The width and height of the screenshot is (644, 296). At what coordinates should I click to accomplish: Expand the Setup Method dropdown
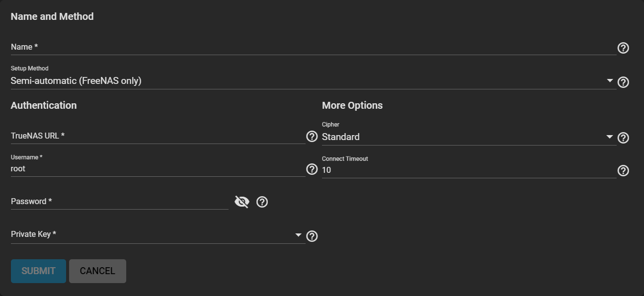[610, 80]
